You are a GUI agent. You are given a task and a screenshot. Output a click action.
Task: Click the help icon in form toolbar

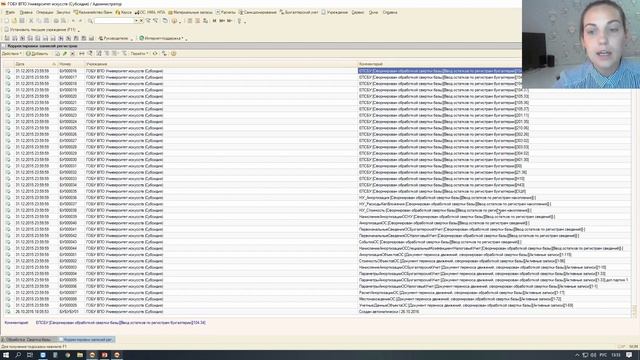tap(173, 53)
